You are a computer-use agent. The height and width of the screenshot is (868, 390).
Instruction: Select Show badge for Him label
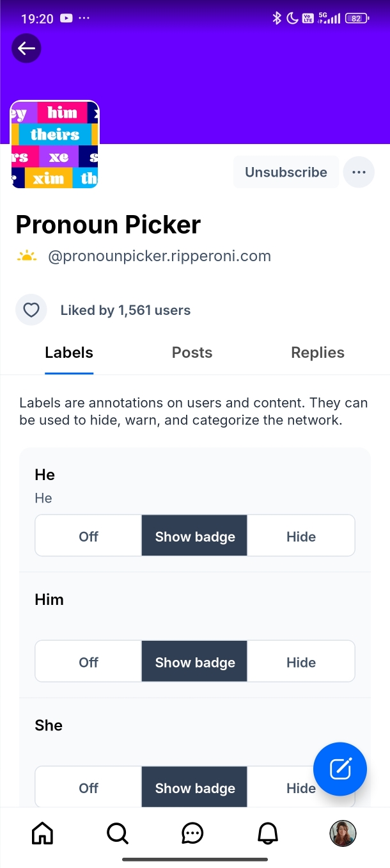[x=195, y=663]
